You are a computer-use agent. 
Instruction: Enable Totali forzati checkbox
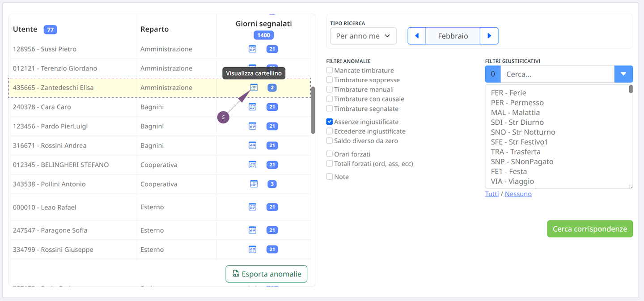330,164
